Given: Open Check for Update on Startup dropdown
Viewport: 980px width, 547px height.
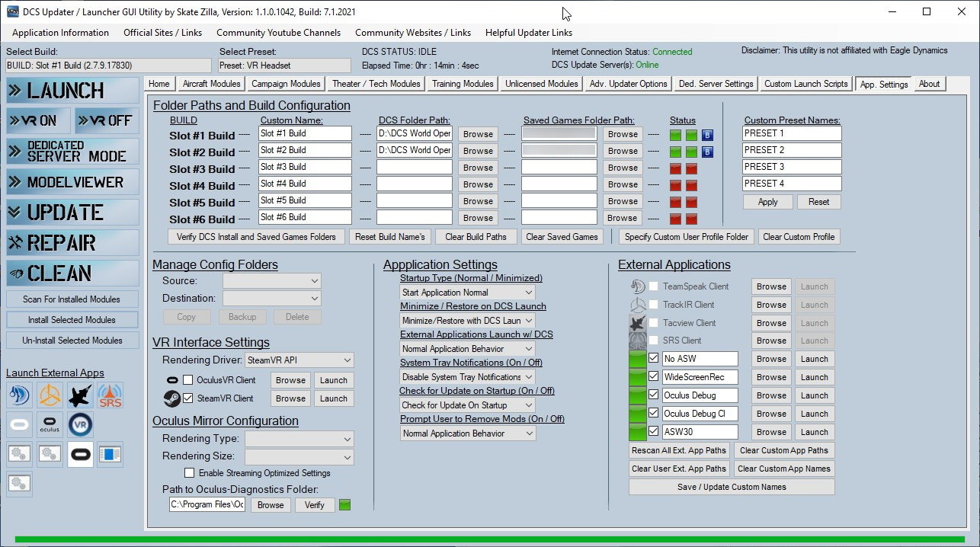Looking at the screenshot, I should click(x=468, y=405).
